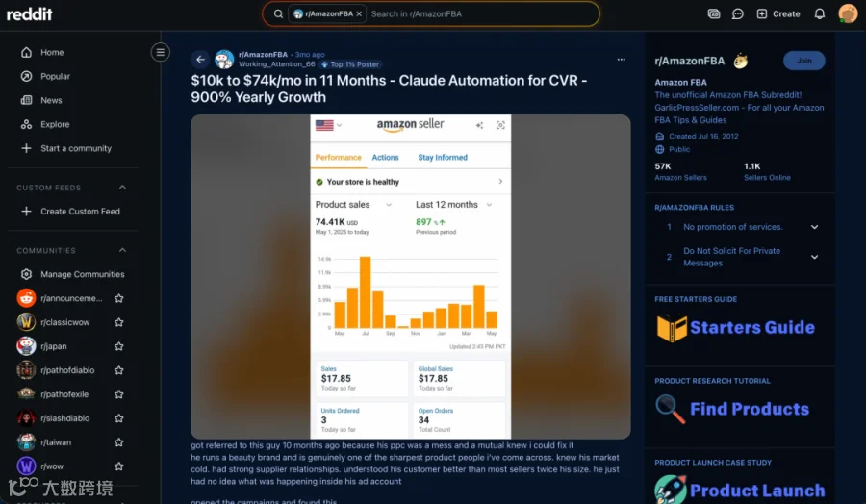Click the Create post button
866x504 pixels.
778,13
